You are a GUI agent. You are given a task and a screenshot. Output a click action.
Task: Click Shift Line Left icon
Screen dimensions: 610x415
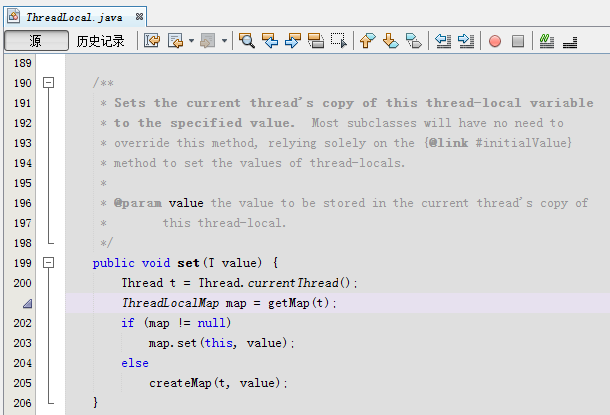pos(443,40)
